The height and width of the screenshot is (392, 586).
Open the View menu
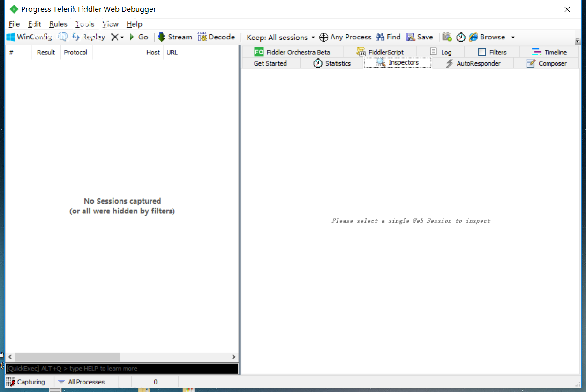pyautogui.click(x=111, y=24)
